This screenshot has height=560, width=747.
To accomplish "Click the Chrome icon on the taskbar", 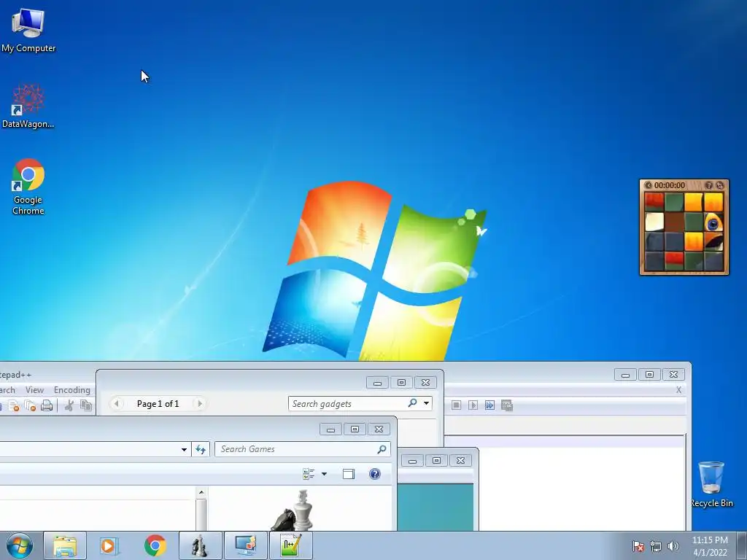I will tap(155, 545).
